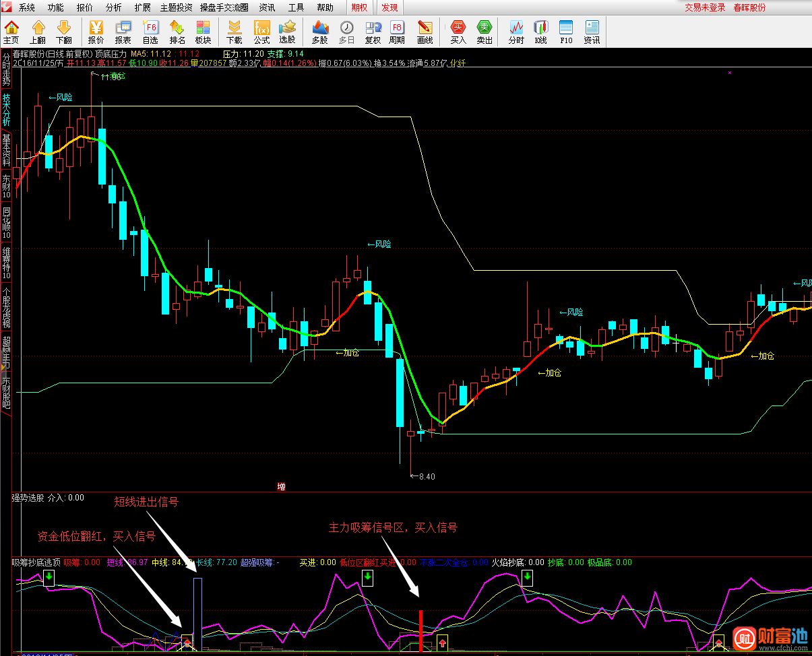Click the small x mark near chart's top-right

pyautogui.click(x=730, y=72)
